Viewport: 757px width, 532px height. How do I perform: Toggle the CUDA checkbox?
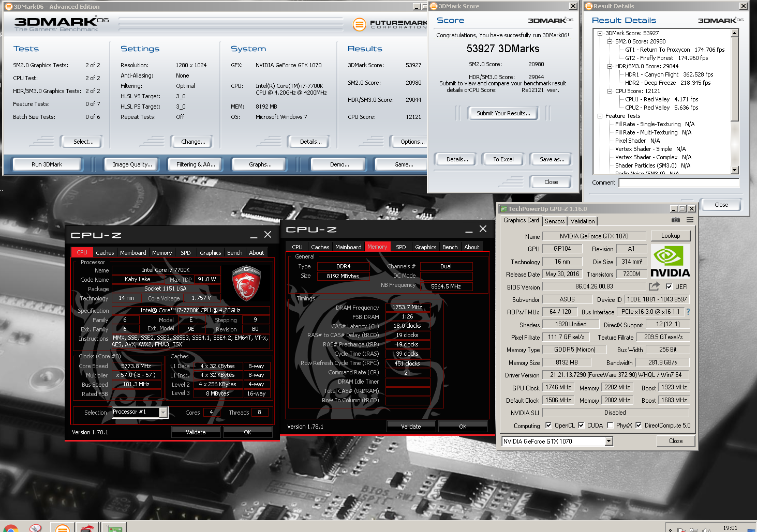click(581, 425)
